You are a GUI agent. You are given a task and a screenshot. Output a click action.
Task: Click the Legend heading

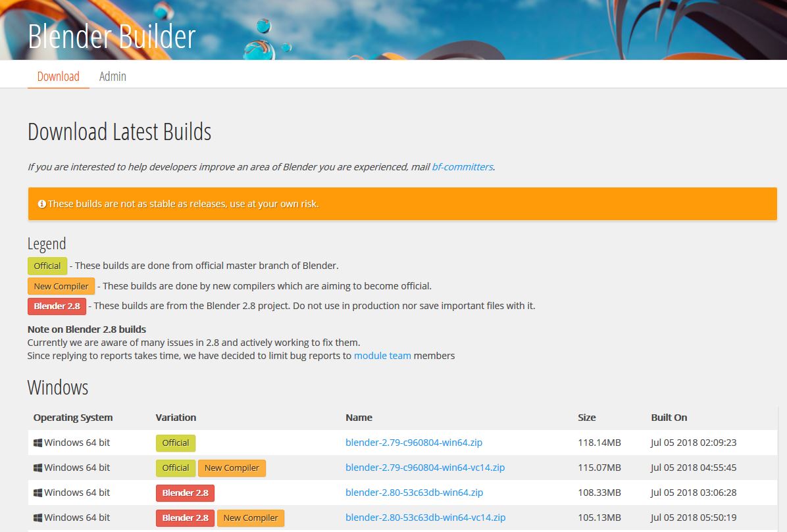pyautogui.click(x=47, y=244)
